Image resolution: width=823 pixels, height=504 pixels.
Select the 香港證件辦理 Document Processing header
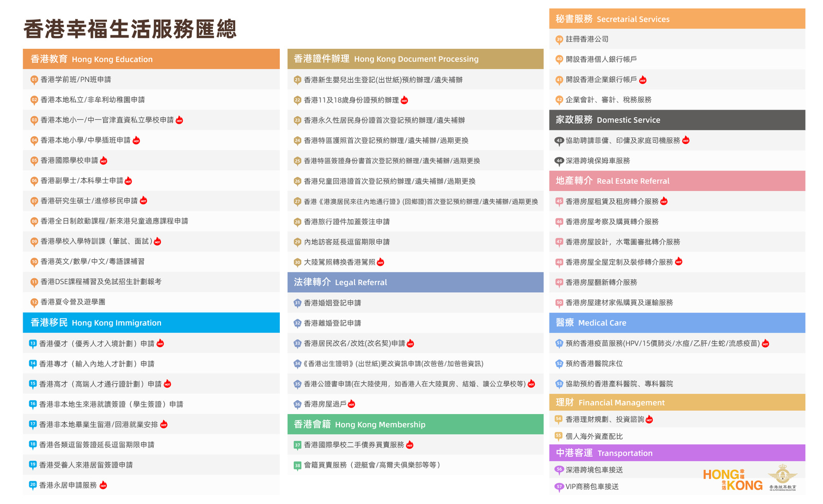pos(416,59)
